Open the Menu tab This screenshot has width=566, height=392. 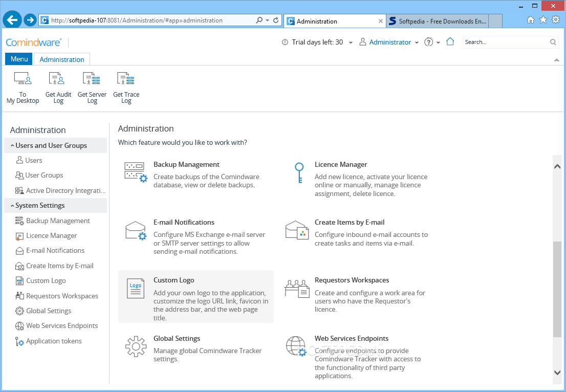coord(19,59)
